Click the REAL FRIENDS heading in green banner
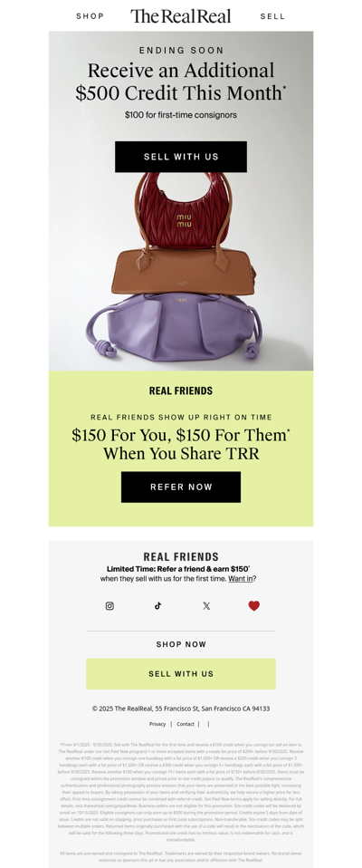 (x=181, y=391)
